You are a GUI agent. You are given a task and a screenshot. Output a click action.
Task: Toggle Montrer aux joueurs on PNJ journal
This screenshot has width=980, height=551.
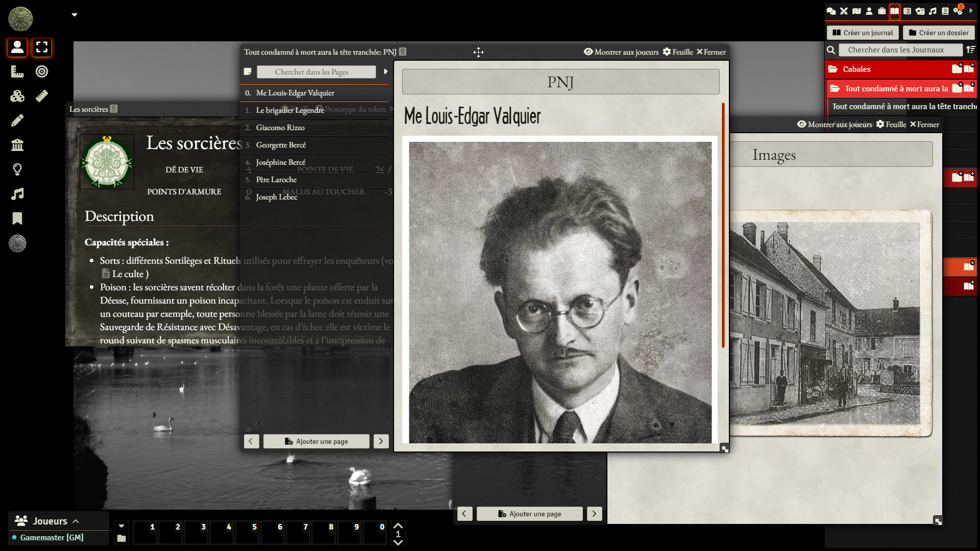click(x=621, y=52)
